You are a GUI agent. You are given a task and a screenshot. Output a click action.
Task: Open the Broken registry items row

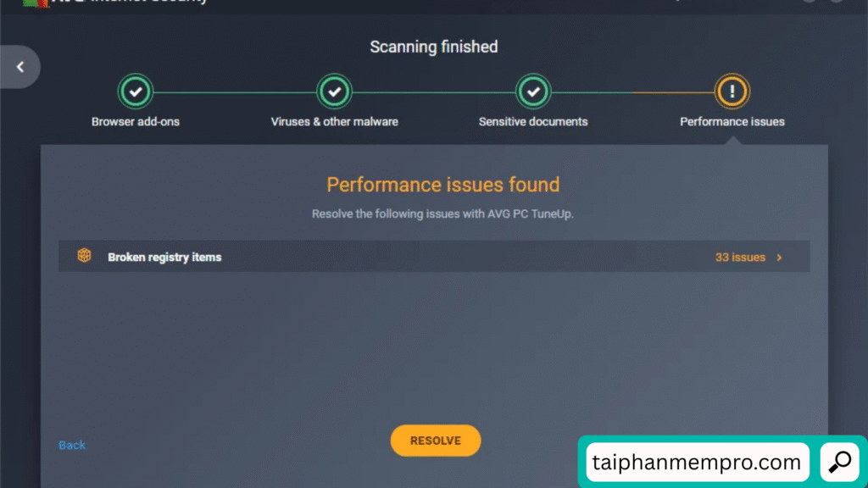(434, 256)
